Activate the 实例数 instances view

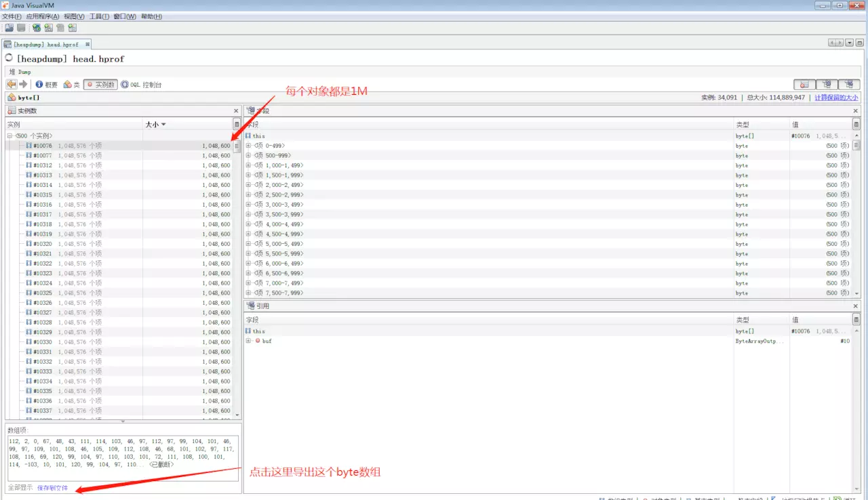click(100, 85)
